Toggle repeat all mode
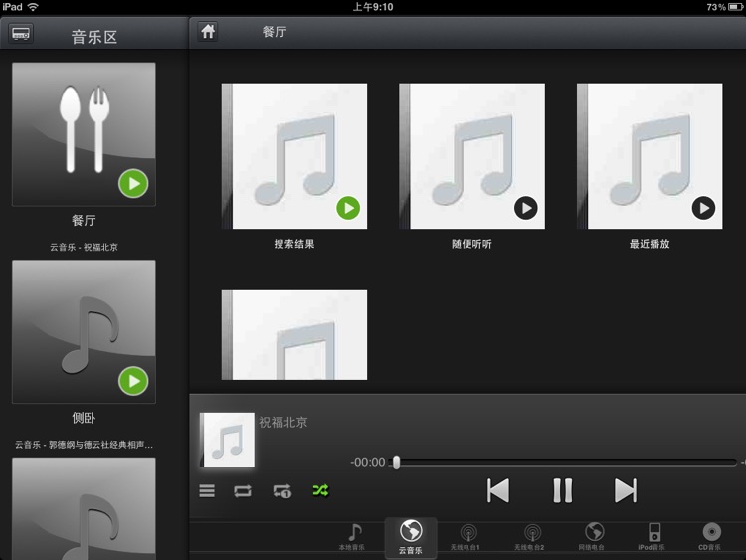This screenshot has width=746, height=560. point(243,491)
